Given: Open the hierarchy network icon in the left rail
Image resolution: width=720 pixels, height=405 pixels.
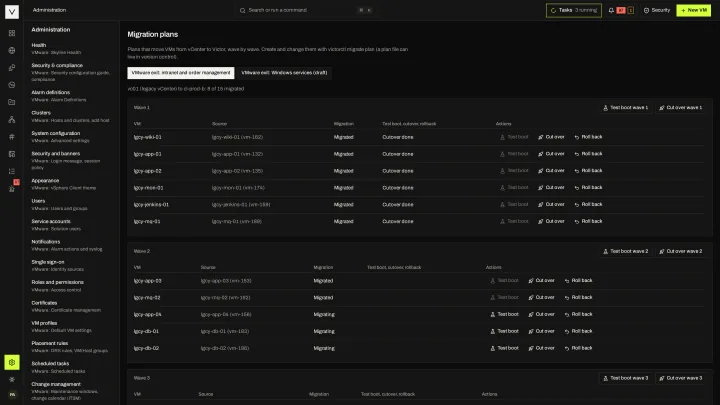Looking at the screenshot, I should (12, 119).
